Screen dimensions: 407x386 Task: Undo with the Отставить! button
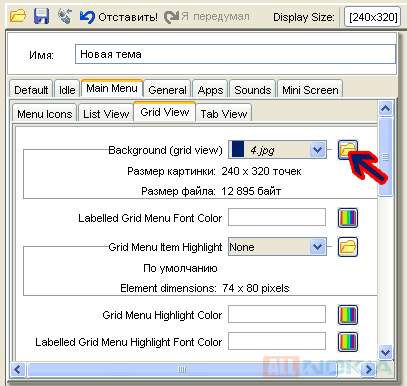pos(118,17)
